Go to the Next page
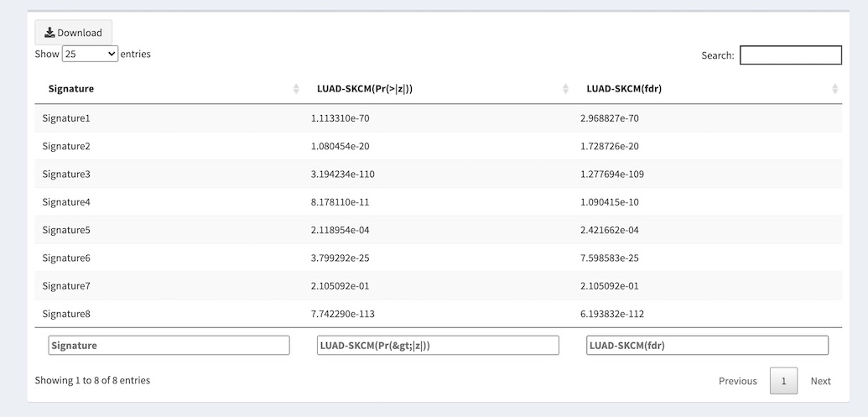Screen dimensions: 868x417 click(x=820, y=381)
